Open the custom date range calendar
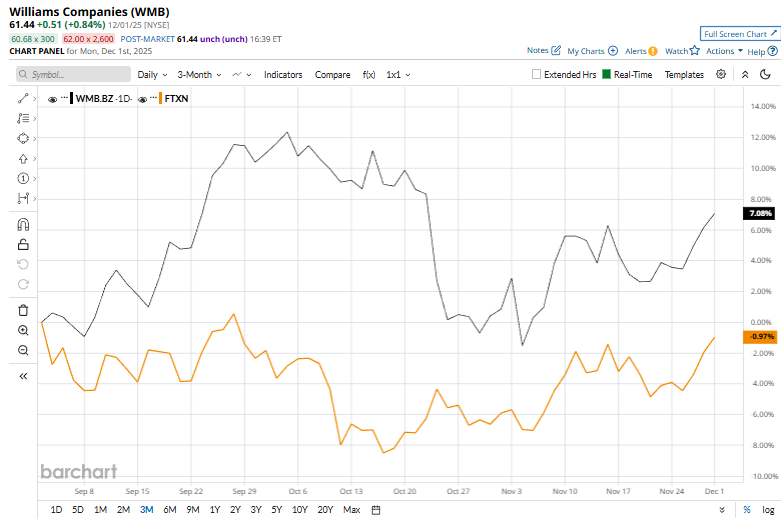 pos(376,510)
